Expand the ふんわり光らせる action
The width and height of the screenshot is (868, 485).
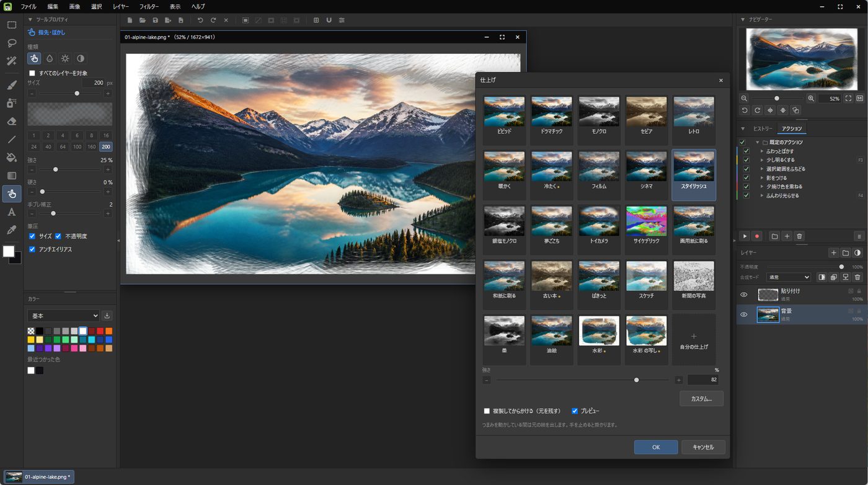763,195
